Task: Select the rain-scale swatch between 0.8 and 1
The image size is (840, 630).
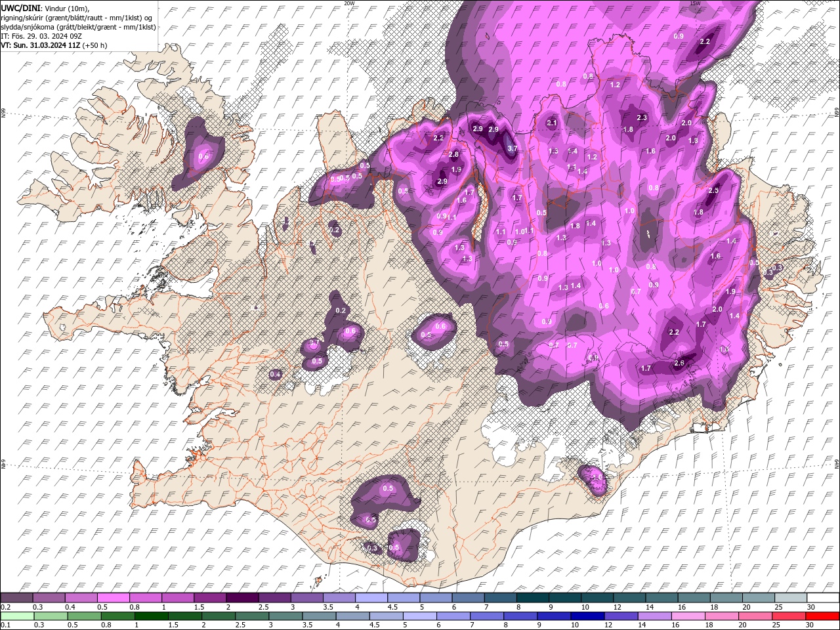Action: [117, 616]
